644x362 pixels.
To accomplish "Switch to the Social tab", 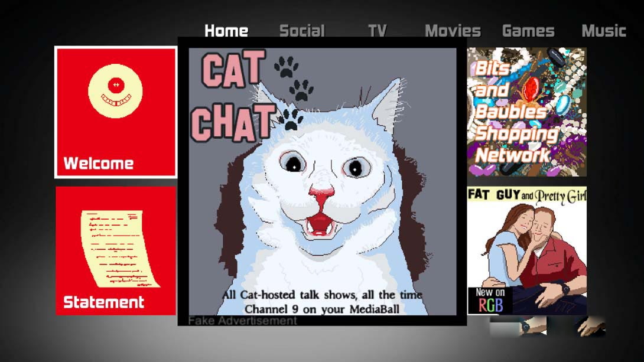I will tap(301, 31).
